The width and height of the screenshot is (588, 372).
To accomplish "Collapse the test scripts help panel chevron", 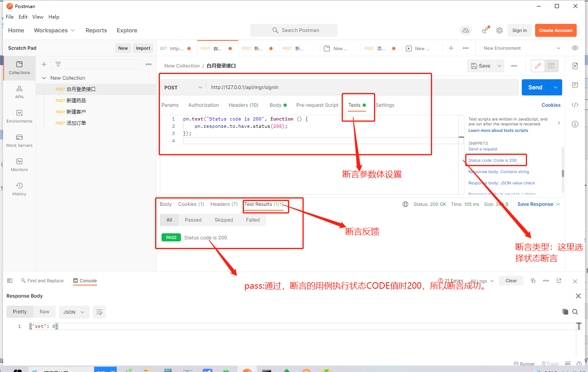I will pos(559,123).
